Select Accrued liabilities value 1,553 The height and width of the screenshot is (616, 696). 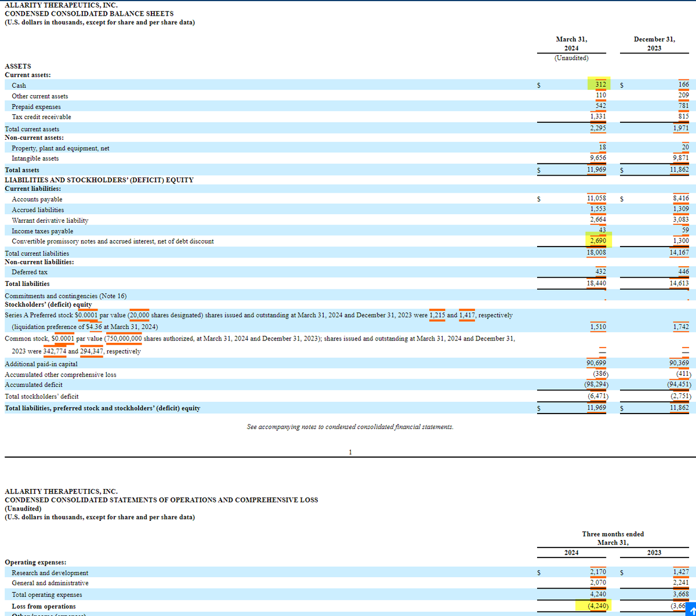pos(597,209)
